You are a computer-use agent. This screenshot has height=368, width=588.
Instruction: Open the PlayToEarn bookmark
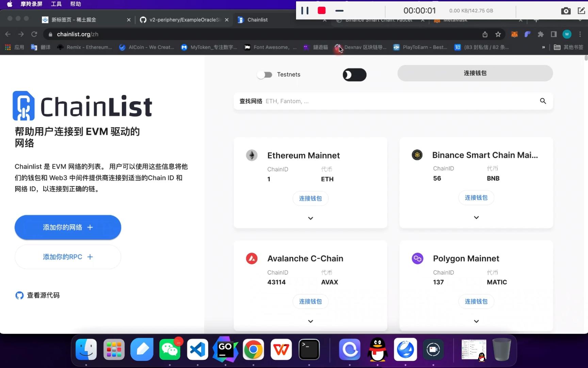tap(420, 47)
